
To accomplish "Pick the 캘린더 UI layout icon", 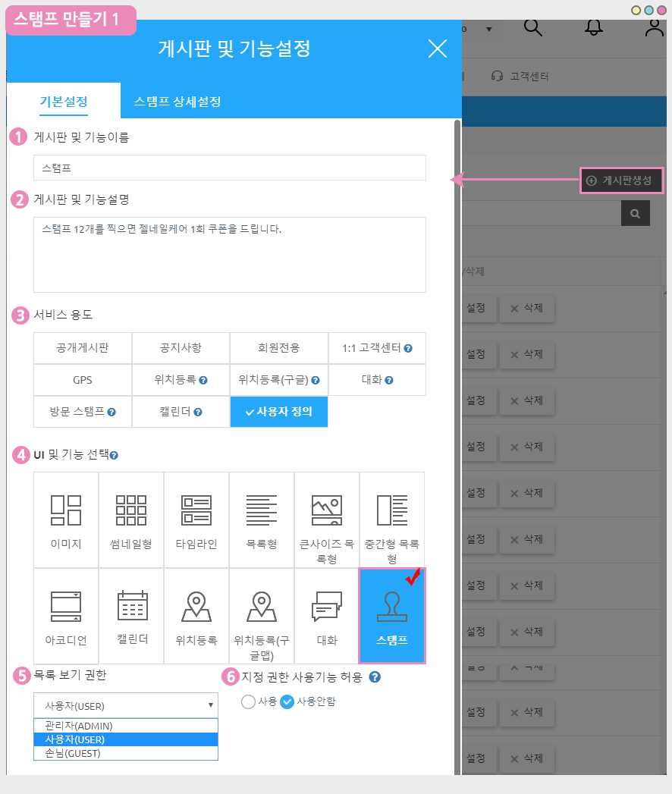I will coord(132,616).
